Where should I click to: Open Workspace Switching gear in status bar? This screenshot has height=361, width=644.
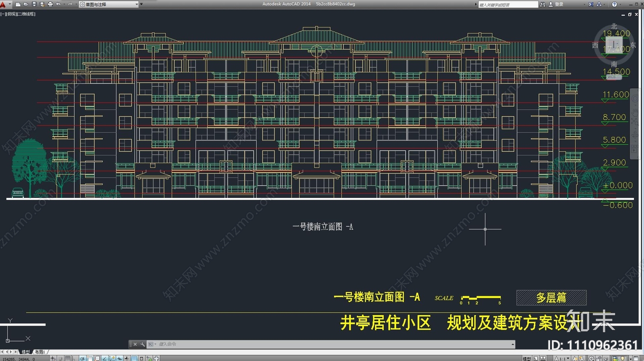click(591, 358)
